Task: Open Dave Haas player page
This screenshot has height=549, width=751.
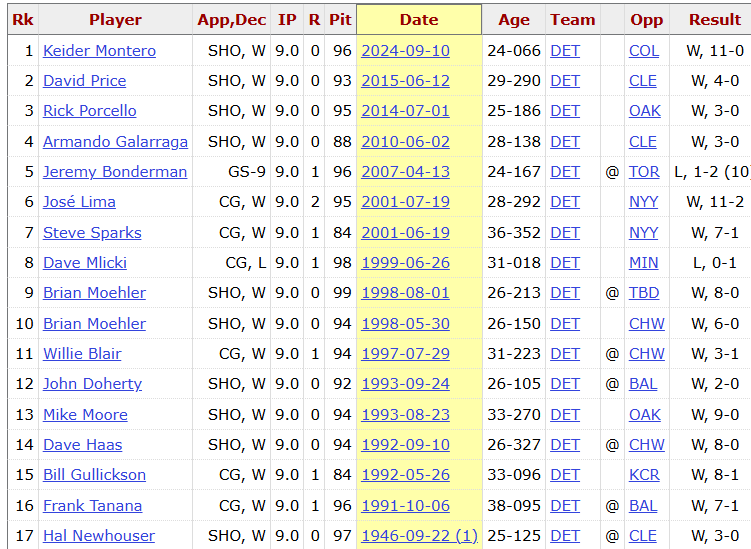Action: (x=82, y=445)
